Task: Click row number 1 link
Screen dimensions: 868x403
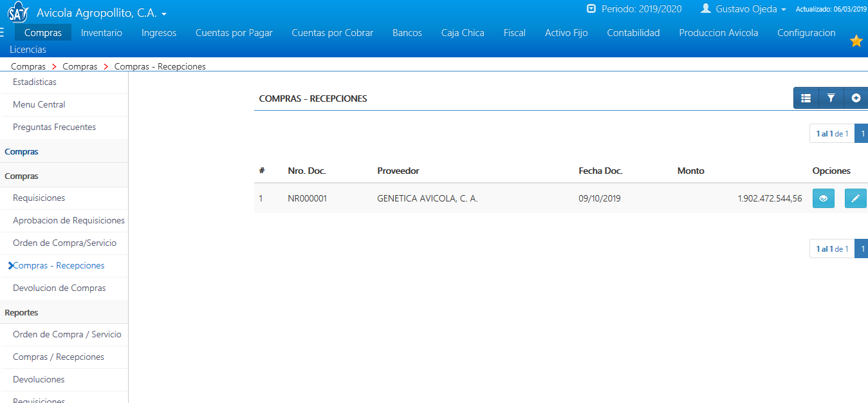Action: point(261,198)
